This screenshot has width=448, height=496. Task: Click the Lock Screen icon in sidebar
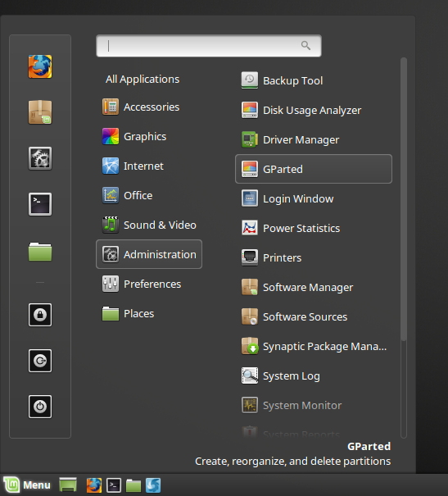click(40, 315)
